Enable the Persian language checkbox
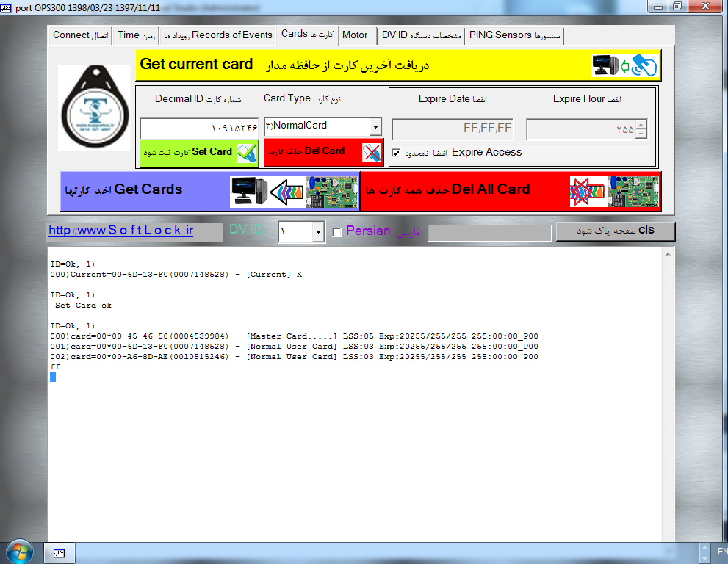This screenshot has height=564, width=728. 337,232
